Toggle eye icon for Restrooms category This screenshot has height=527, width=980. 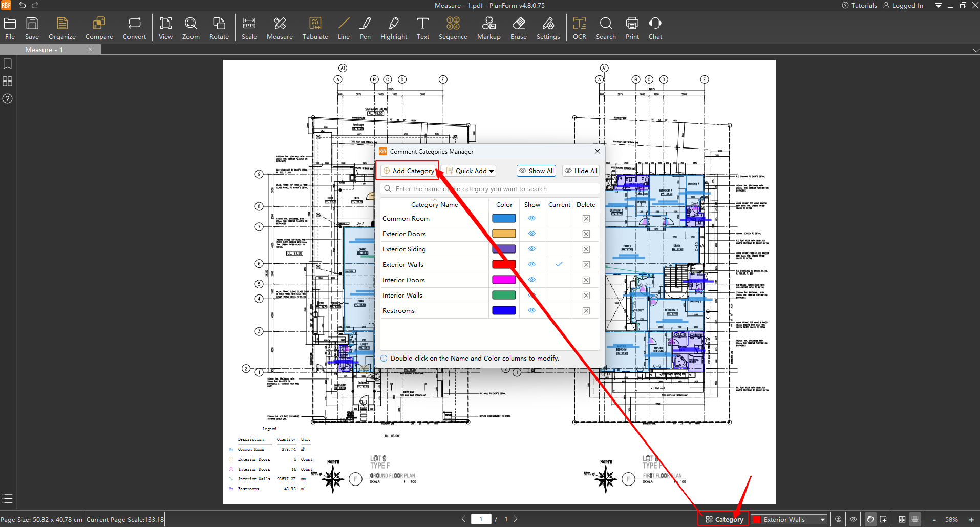(x=532, y=310)
